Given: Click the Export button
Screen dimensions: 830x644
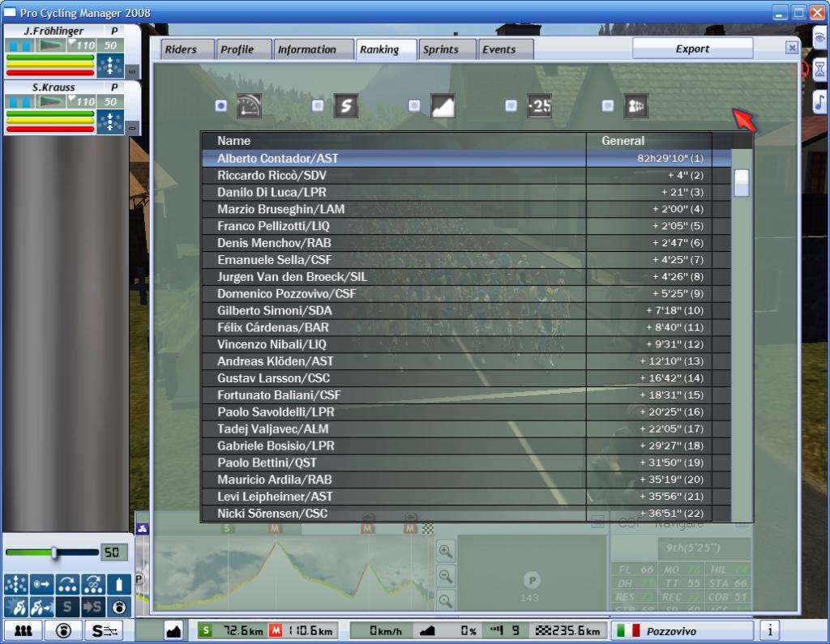Looking at the screenshot, I should pos(692,49).
